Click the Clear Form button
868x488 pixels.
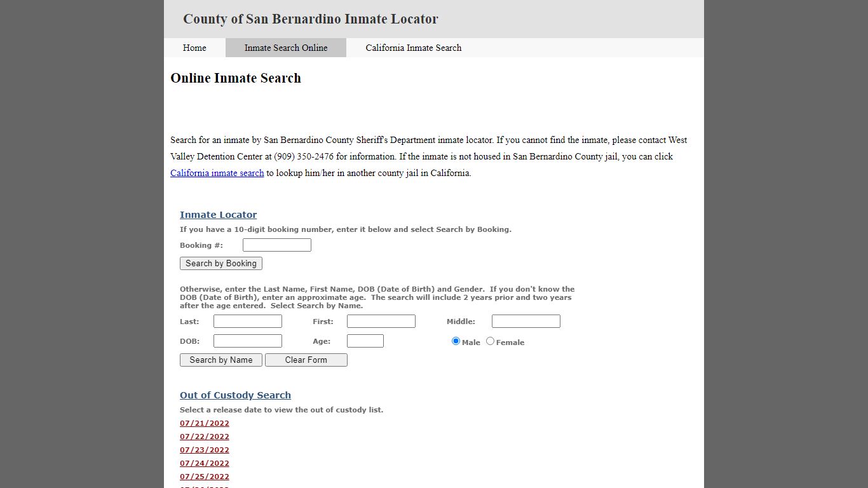[x=306, y=360]
